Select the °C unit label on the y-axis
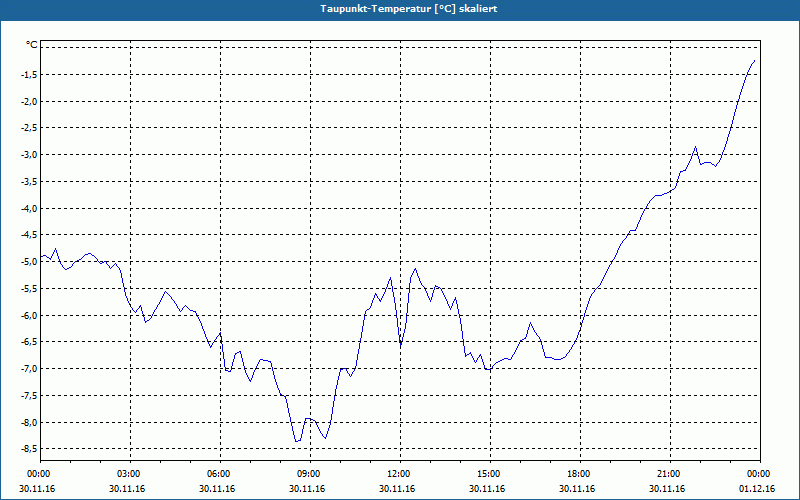This screenshot has height=500, width=800. [32, 45]
